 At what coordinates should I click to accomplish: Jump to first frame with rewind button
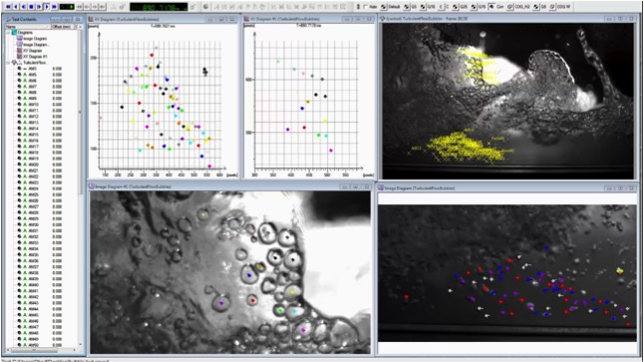[x=8, y=7]
